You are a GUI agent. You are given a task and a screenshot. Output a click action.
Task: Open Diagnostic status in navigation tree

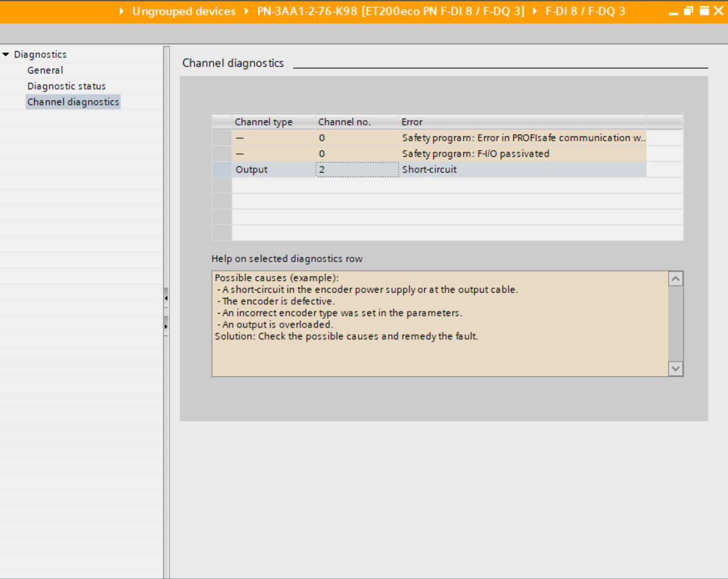(67, 86)
